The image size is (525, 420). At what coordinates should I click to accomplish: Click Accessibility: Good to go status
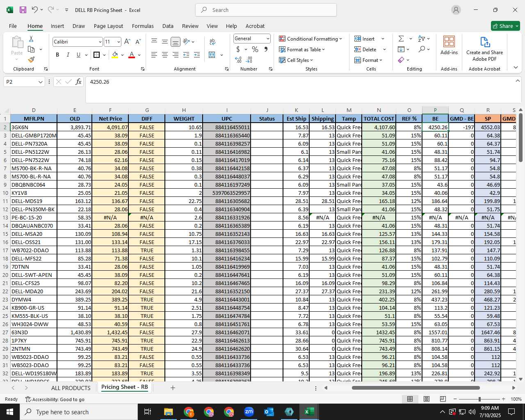click(55, 399)
